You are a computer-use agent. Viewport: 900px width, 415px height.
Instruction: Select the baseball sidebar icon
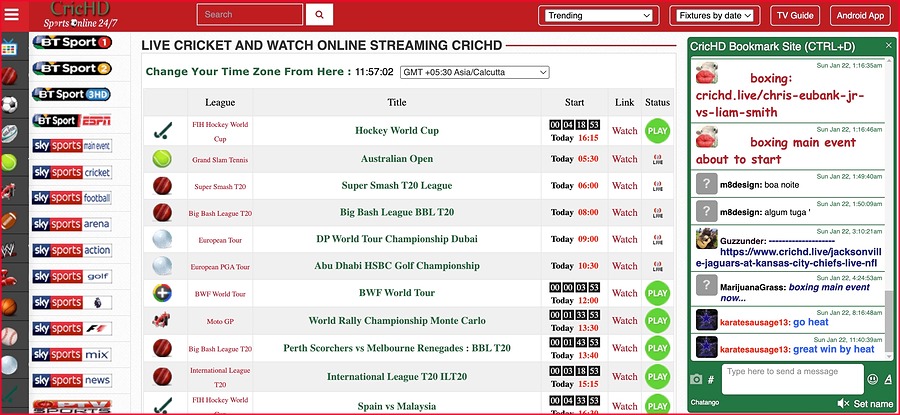(x=9, y=336)
